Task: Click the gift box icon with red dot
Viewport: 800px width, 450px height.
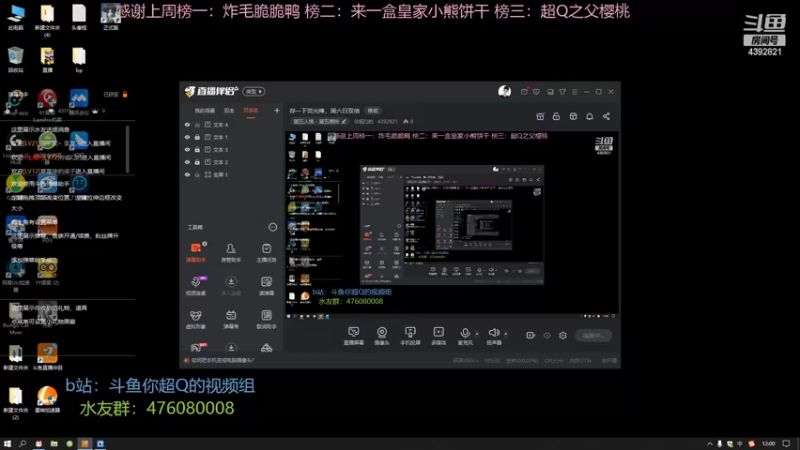Action: [x=540, y=116]
